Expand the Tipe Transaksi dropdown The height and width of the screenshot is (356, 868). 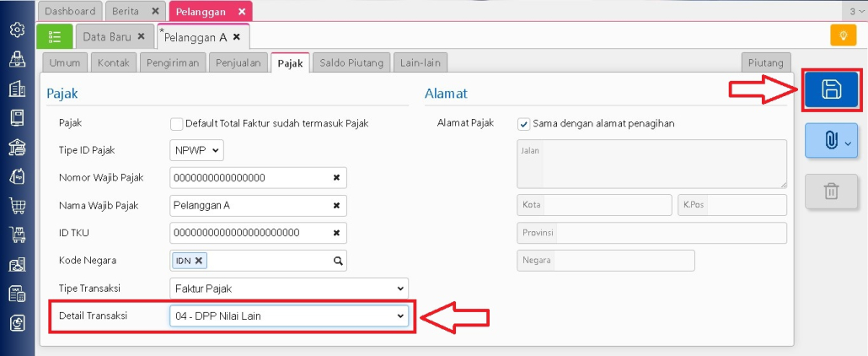(289, 289)
